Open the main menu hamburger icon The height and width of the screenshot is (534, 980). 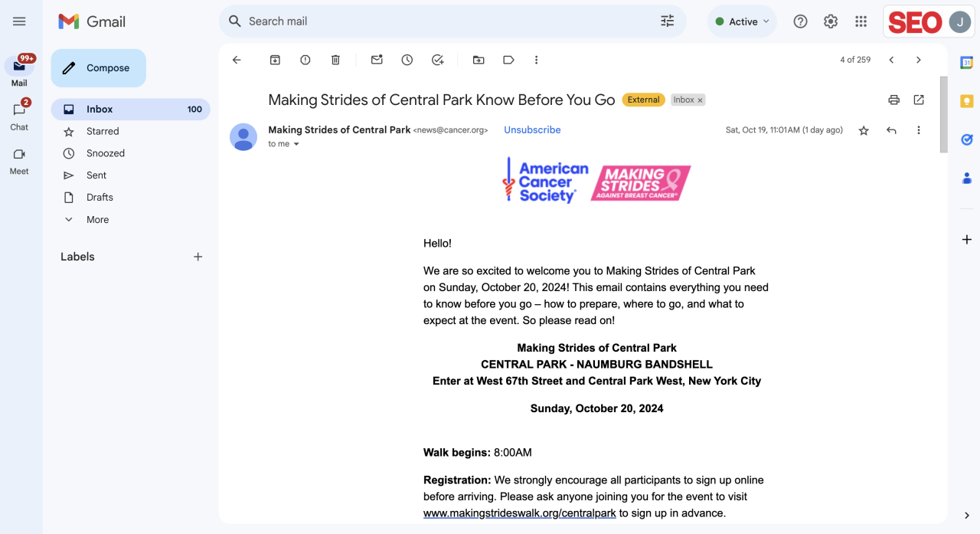click(x=19, y=21)
